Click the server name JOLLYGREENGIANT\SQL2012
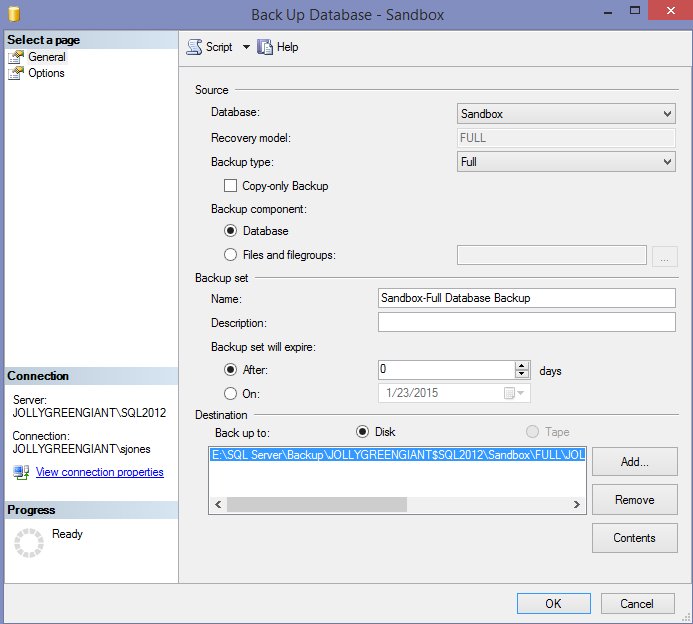Screen dimensions: 693x624 pos(89,413)
